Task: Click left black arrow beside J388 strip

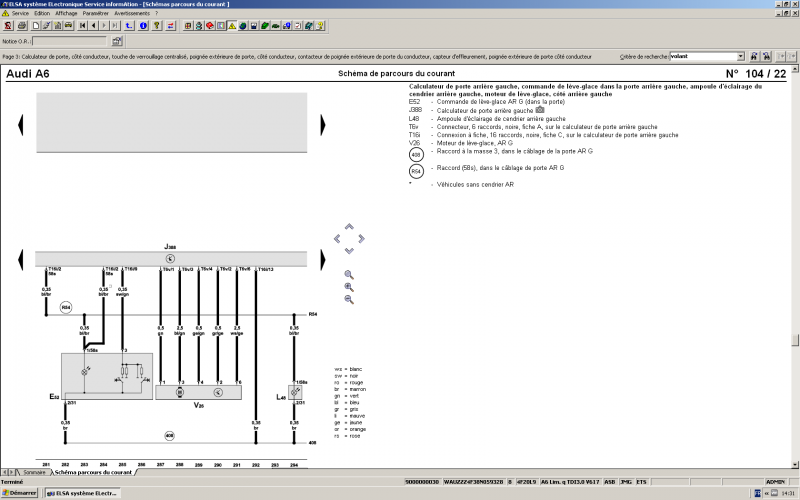Action: point(20,259)
